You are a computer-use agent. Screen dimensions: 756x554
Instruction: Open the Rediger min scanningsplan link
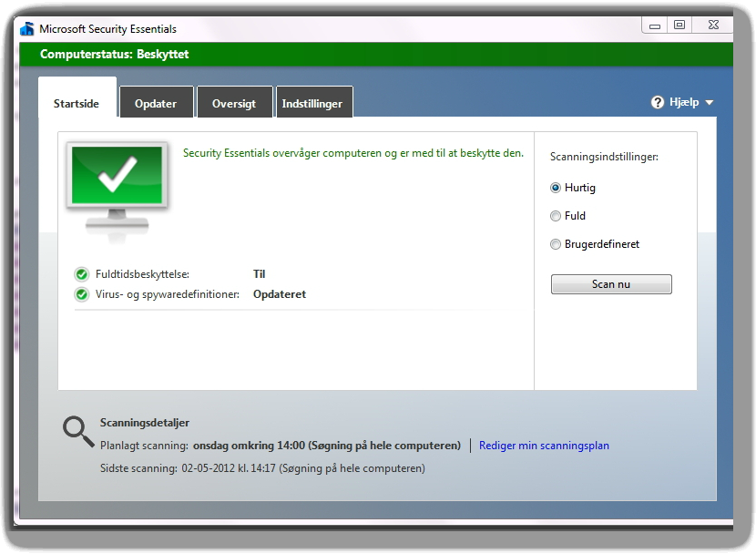click(544, 446)
